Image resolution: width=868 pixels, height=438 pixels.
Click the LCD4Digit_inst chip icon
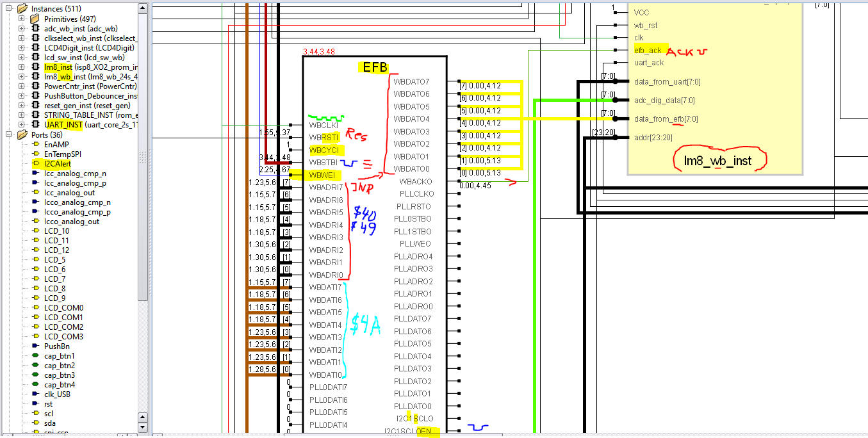coord(35,48)
